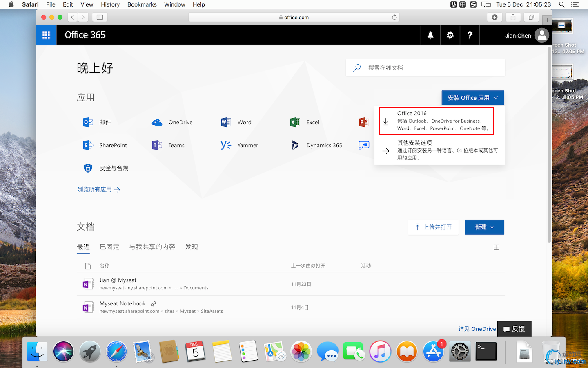Show the Safari sidebar
The height and width of the screenshot is (368, 588).
(100, 17)
